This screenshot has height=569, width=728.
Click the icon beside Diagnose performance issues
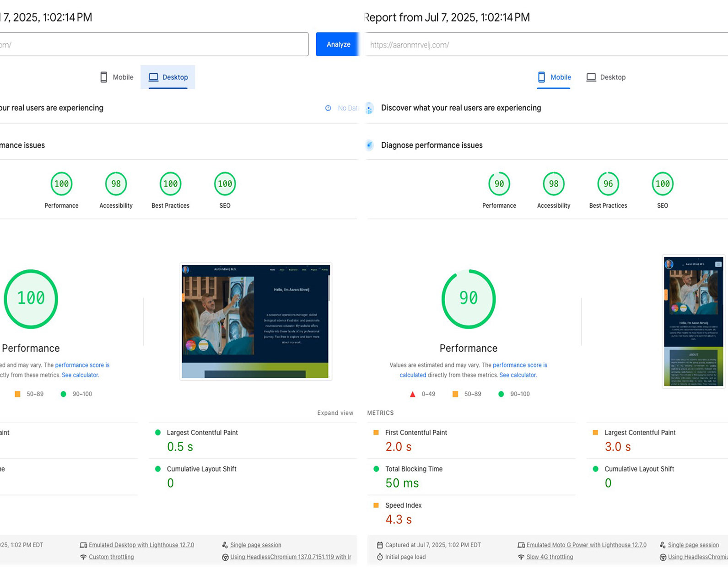click(x=370, y=145)
